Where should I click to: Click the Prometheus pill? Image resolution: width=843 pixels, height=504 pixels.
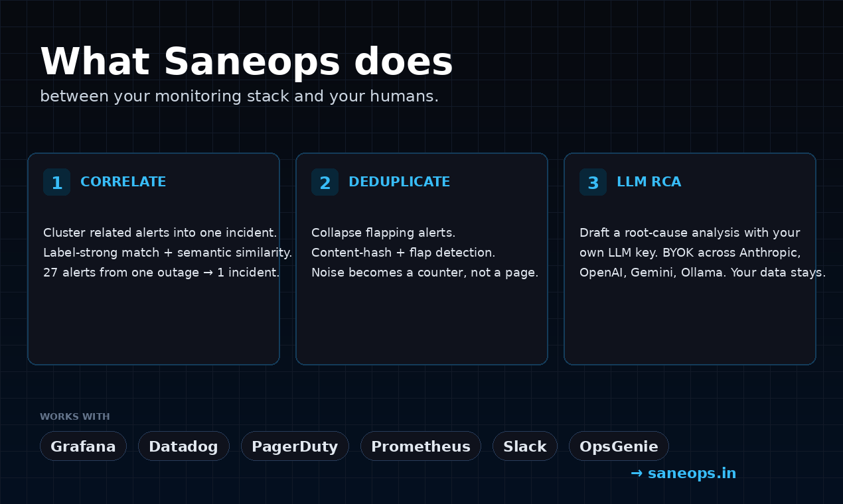tap(421, 446)
